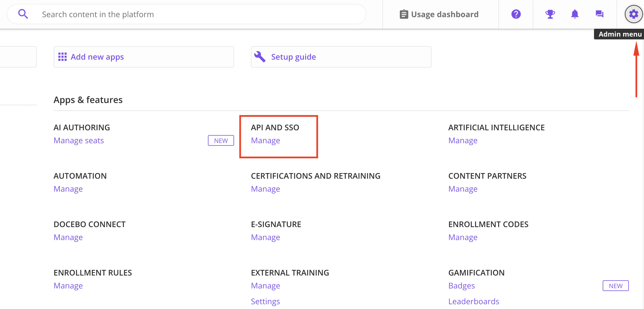Manage Artificial Intelligence settings
Viewport: 644px width, 309px height.
(x=462, y=140)
